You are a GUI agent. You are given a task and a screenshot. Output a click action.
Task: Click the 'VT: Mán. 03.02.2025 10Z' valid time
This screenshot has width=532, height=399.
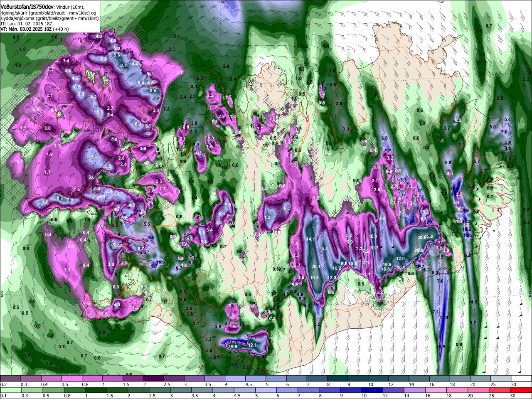[x=26, y=29]
